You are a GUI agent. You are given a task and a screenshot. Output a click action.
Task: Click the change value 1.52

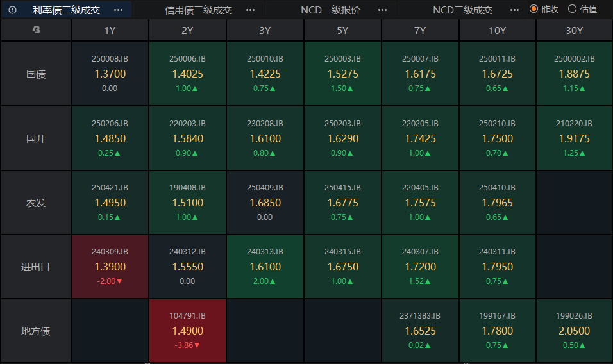pos(416,281)
